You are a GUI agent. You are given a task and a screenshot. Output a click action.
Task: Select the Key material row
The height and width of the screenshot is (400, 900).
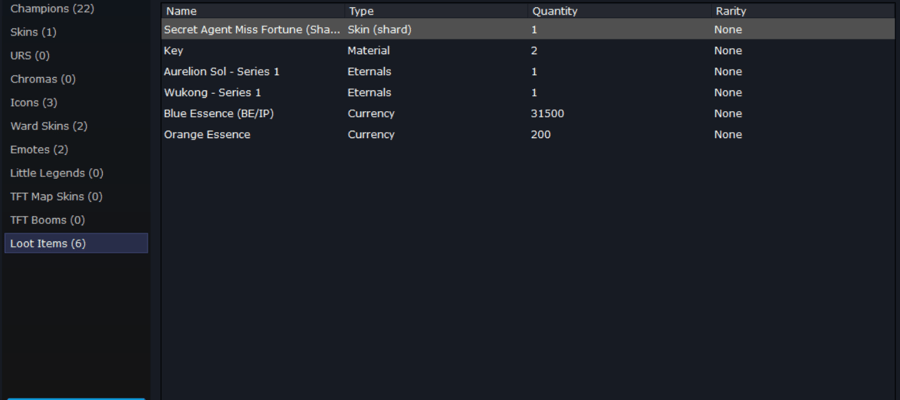529,51
